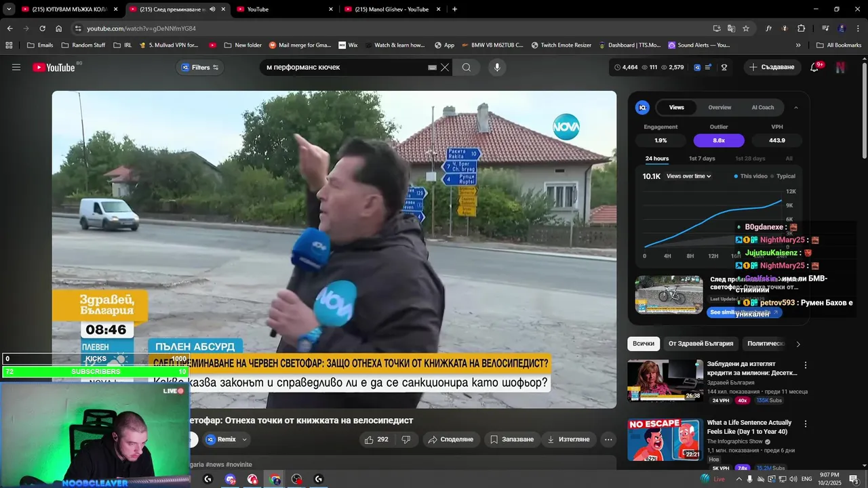The image size is (868, 488).
Task: Open the vidIQ blue logo in stats bar
Action: click(x=697, y=67)
